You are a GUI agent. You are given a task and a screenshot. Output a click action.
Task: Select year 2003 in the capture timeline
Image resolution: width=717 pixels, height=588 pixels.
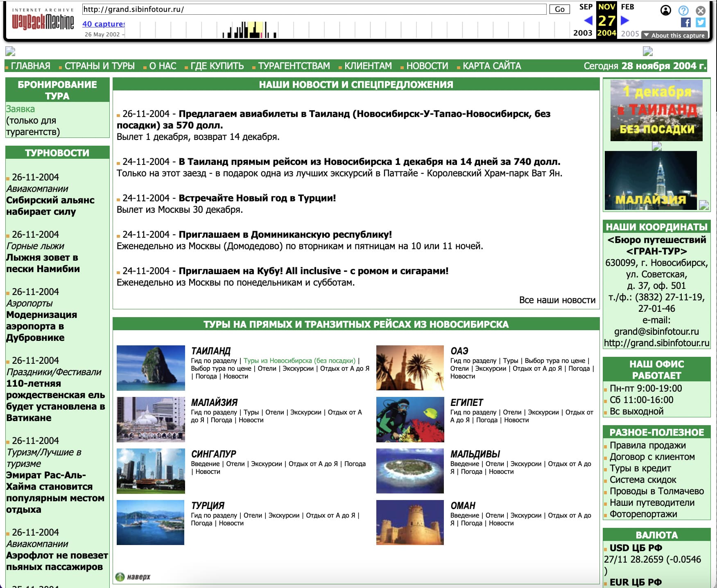(x=583, y=33)
